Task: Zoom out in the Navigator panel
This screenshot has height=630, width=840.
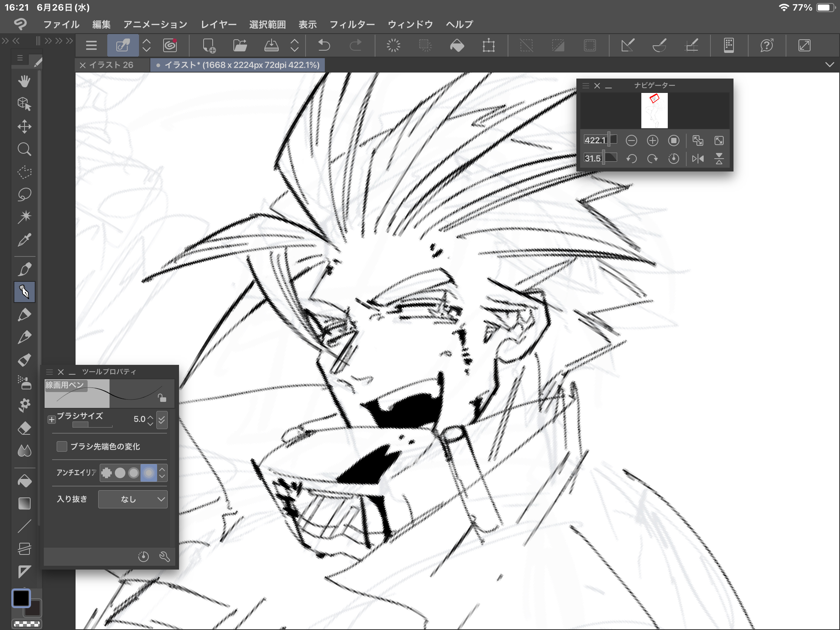Action: pos(631,141)
